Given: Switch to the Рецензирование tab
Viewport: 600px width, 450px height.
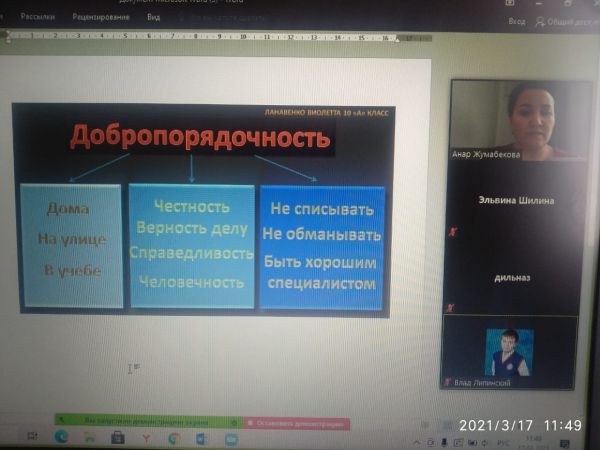Looking at the screenshot, I should 94,17.
